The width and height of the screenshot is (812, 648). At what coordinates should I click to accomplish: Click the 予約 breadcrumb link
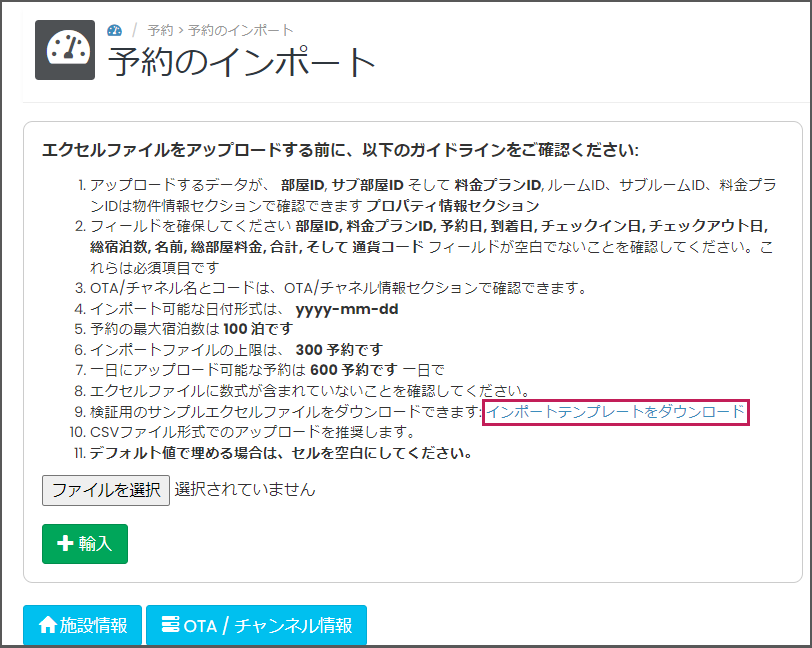(x=160, y=31)
